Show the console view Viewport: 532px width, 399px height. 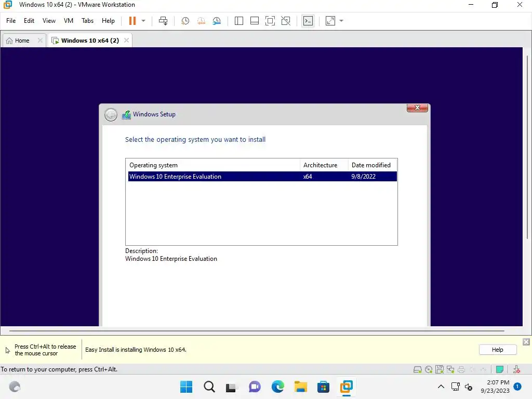(308, 21)
